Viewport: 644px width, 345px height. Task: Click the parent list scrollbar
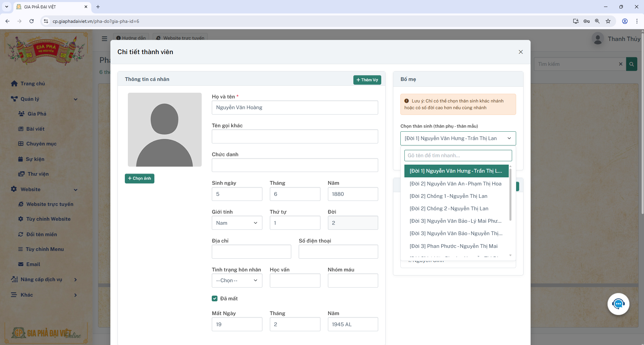pyautogui.click(x=510, y=195)
